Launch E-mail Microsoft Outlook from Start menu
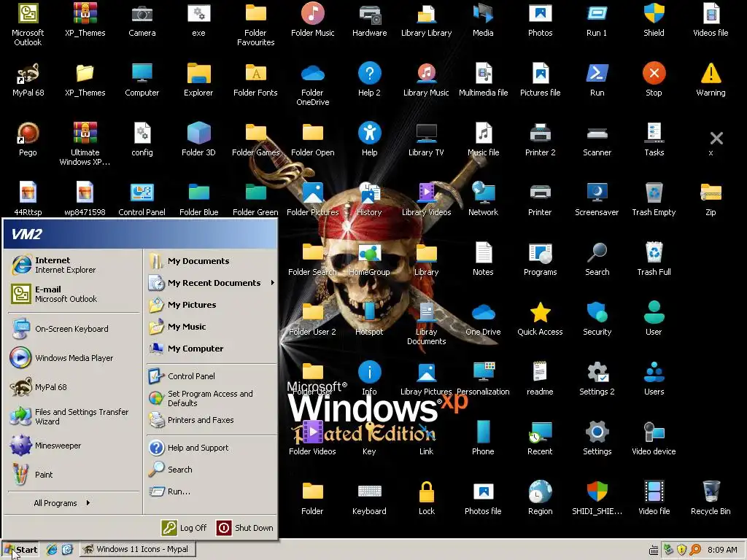 click(74, 294)
